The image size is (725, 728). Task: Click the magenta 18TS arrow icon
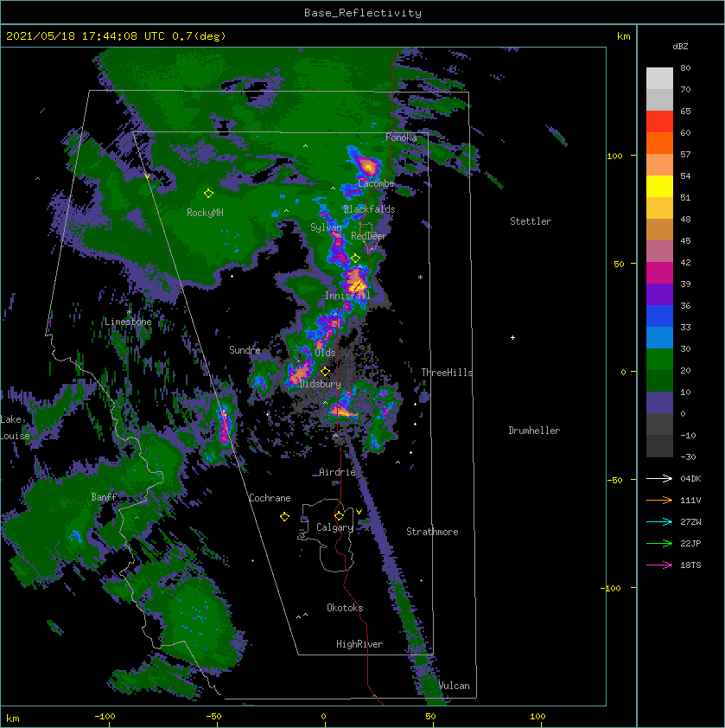(659, 565)
